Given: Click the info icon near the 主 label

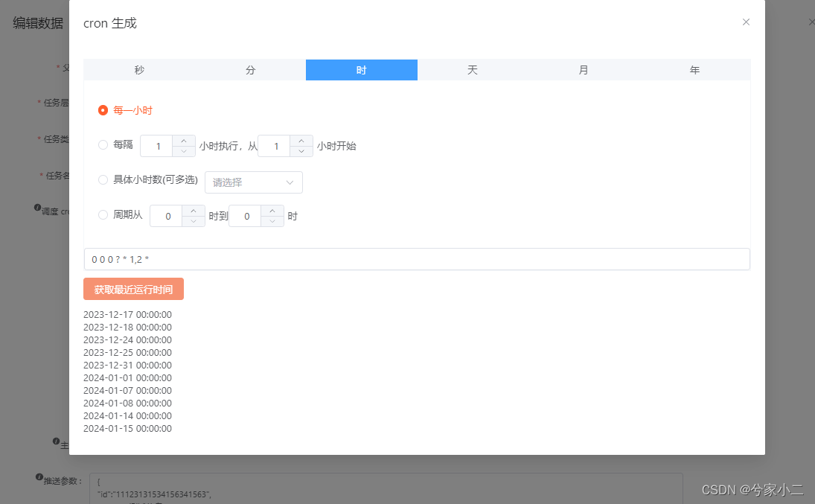Looking at the screenshot, I should point(57,442).
